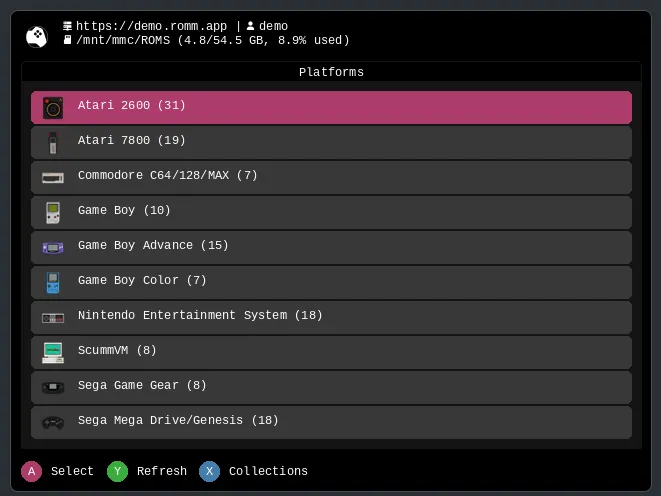Click the RomM gamepad logo
Screen dimensions: 661x496
[37, 35]
